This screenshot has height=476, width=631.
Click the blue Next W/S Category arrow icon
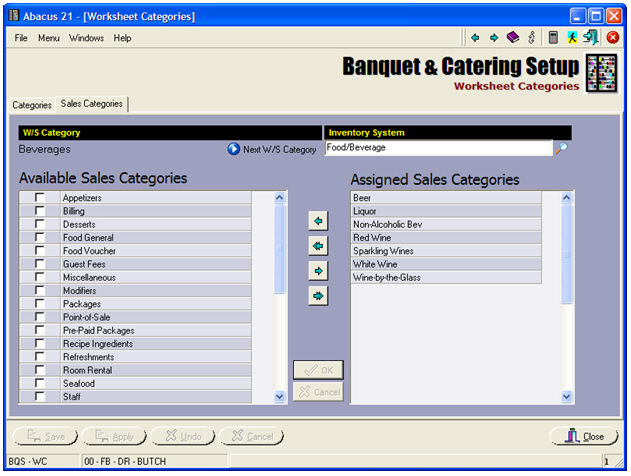(x=233, y=149)
